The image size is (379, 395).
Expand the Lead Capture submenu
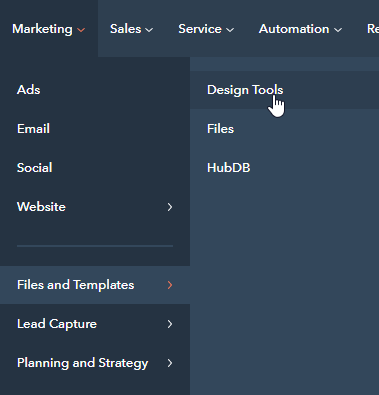95,324
